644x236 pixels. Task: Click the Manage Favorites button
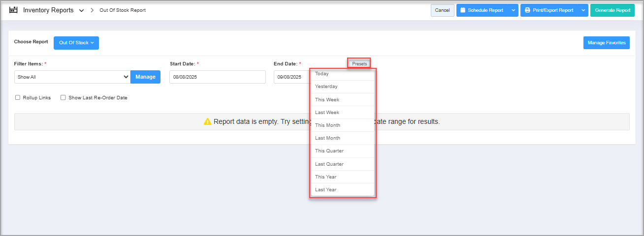coord(606,43)
